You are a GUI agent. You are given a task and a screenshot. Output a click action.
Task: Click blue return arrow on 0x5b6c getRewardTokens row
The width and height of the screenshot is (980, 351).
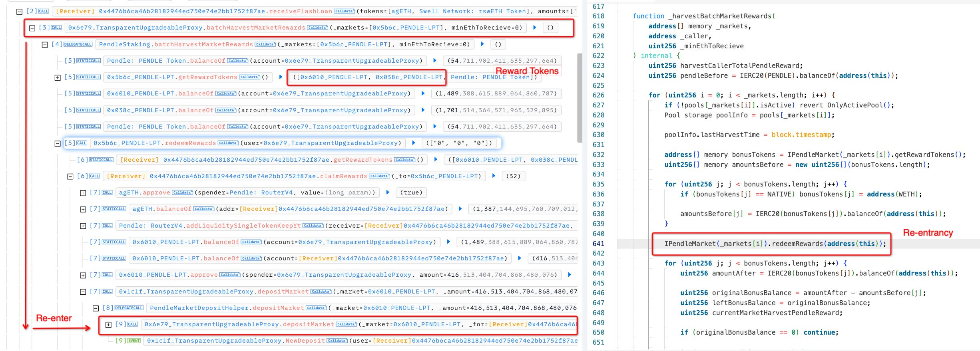point(281,77)
